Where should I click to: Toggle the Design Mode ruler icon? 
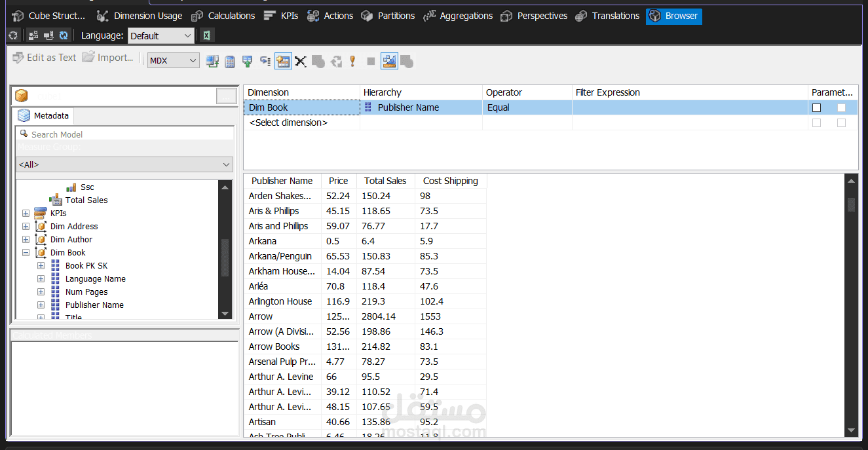click(389, 61)
